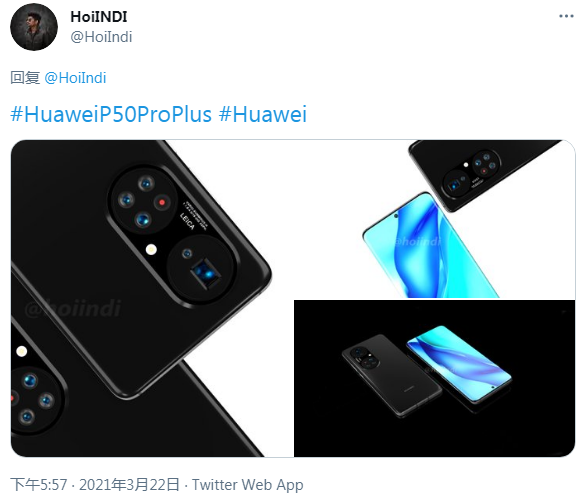Image resolution: width=586 pixels, height=495 pixels.
Task: Click the red sensor dot in the camera circle
Action: coord(162,202)
